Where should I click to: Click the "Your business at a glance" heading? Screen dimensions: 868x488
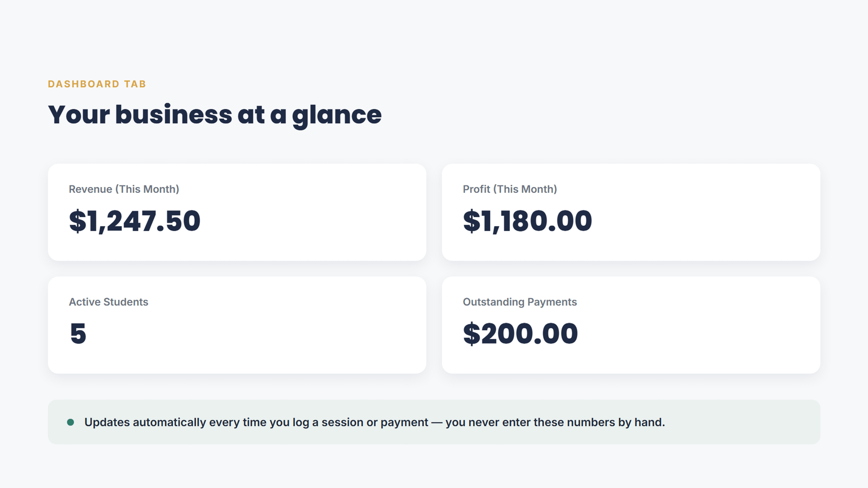[x=215, y=115]
